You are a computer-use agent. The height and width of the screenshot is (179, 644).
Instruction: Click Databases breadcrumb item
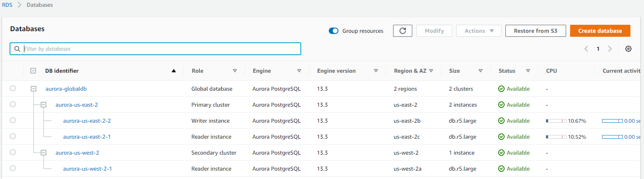(40, 5)
